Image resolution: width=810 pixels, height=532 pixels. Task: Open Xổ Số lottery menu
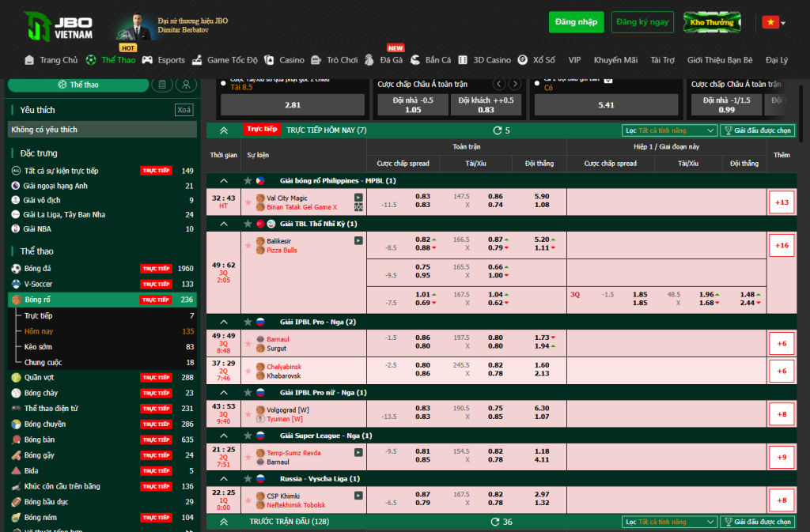coord(537,60)
